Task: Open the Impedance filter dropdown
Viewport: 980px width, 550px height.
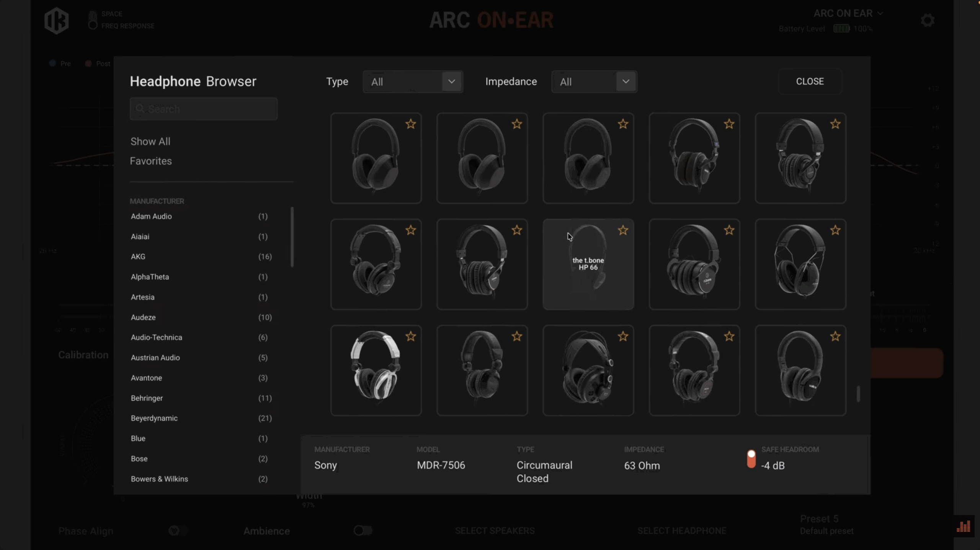Action: [x=594, y=82]
